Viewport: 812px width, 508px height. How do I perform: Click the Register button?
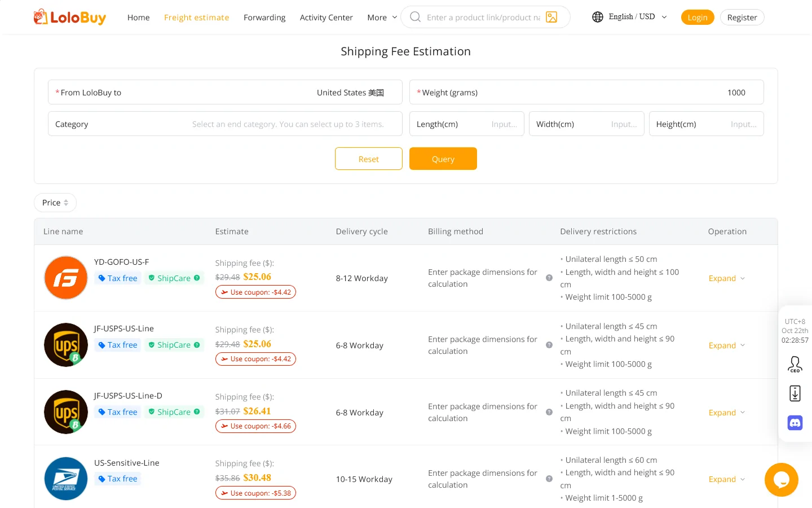tap(742, 17)
